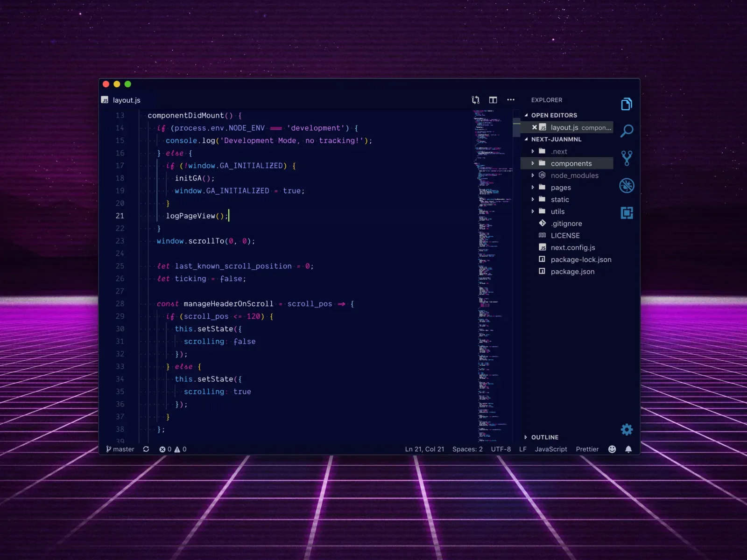747x560 pixels.
Task: Open the Extensions view
Action: tap(627, 212)
